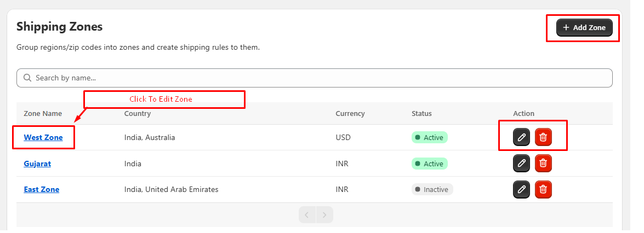The image size is (644, 233).
Task: Go to next page using right chevron
Action: [324, 215]
